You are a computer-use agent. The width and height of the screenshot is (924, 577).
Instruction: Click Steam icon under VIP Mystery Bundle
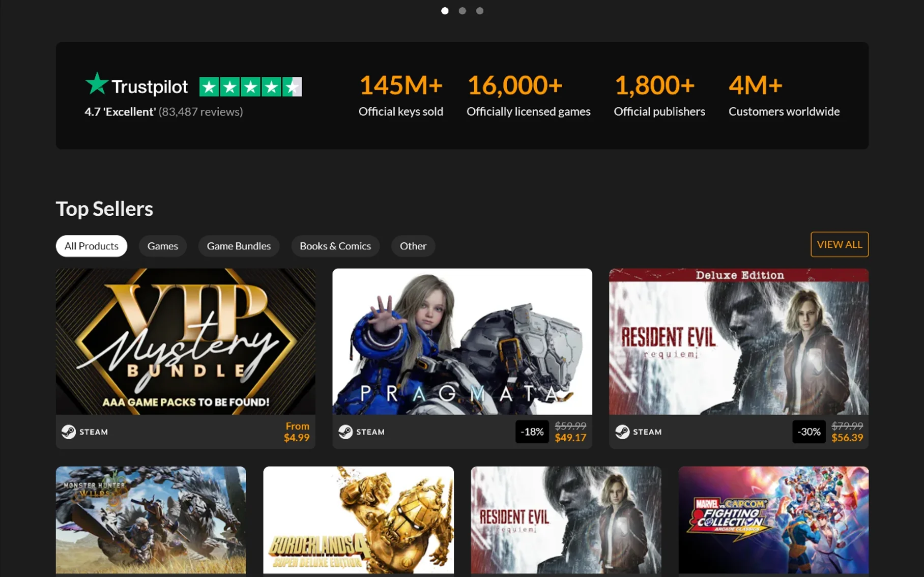click(x=69, y=431)
